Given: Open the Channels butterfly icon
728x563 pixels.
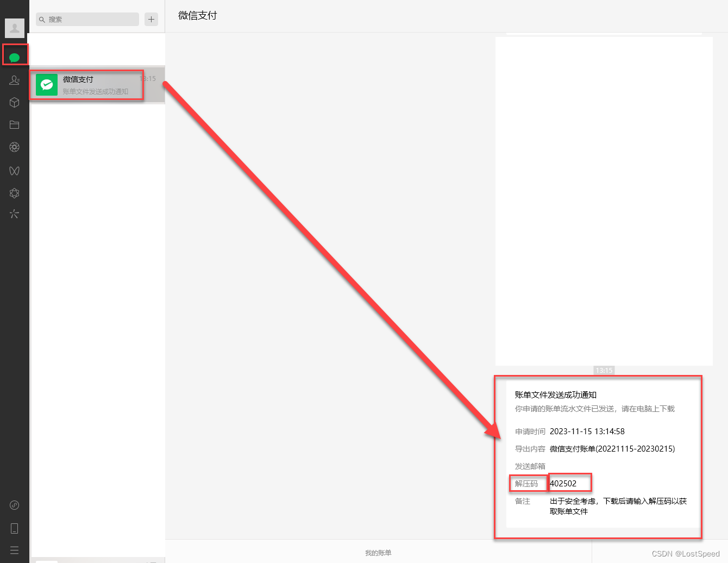Looking at the screenshot, I should pyautogui.click(x=15, y=171).
